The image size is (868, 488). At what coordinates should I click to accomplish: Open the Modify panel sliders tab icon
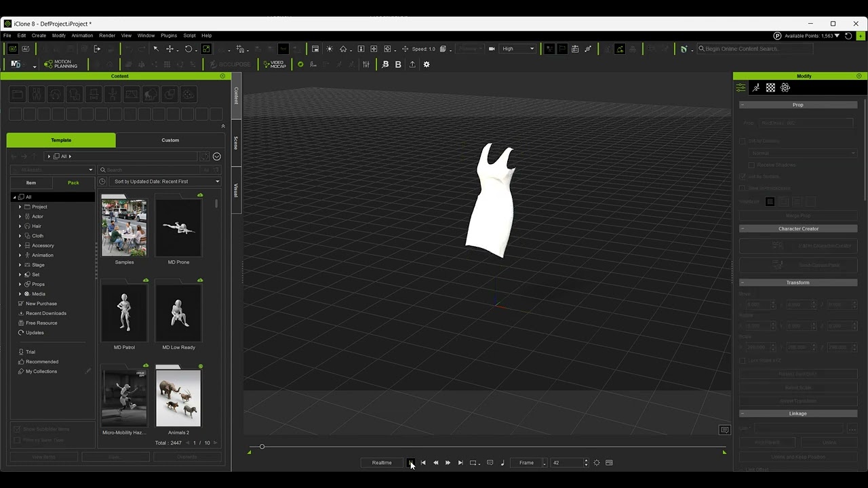[x=741, y=87]
